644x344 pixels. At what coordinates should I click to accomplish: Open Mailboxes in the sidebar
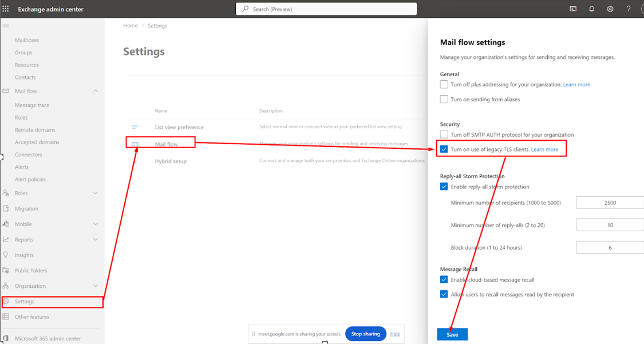point(27,40)
